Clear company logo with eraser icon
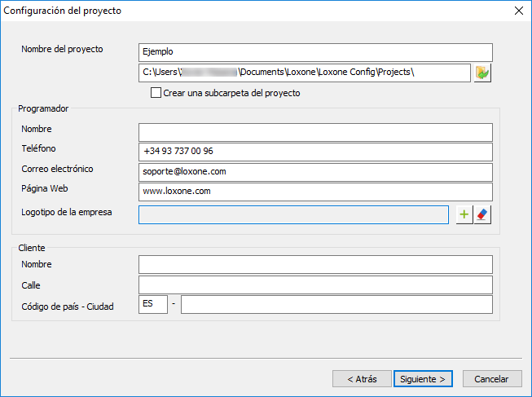 click(x=483, y=214)
